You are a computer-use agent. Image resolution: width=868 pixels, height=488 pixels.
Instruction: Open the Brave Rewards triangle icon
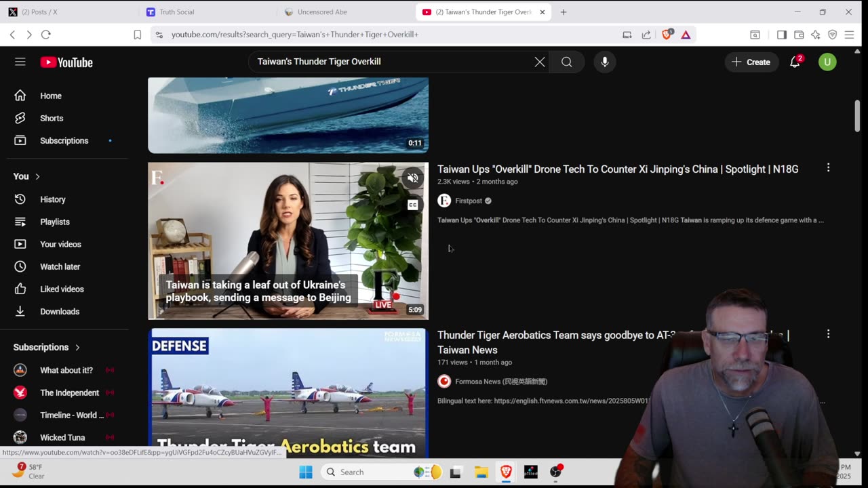tap(686, 35)
